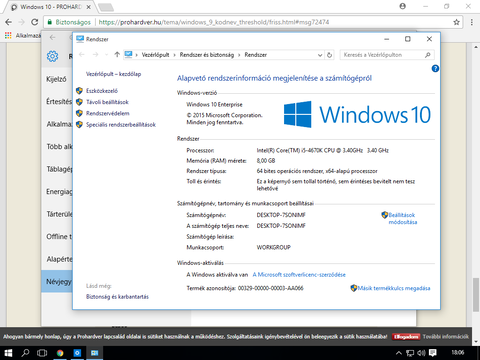Bookmark page with the star icon
Viewport: 480px width, 360px height.
456,22
